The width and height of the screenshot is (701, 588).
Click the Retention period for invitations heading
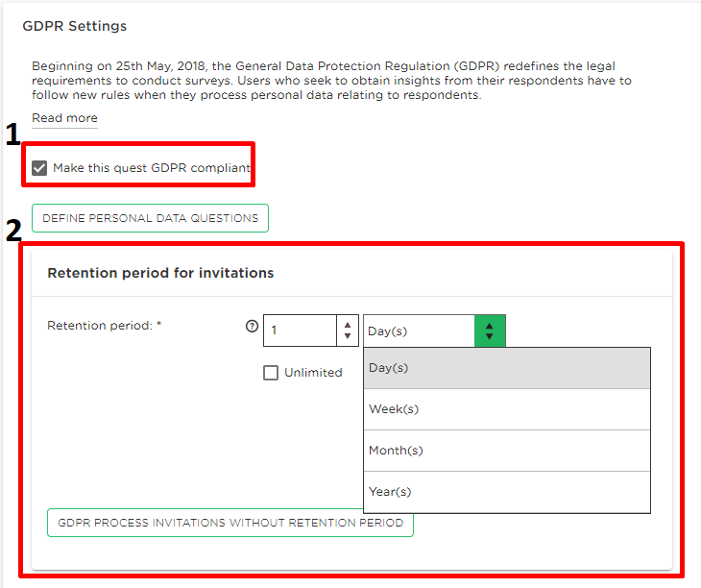[160, 273]
